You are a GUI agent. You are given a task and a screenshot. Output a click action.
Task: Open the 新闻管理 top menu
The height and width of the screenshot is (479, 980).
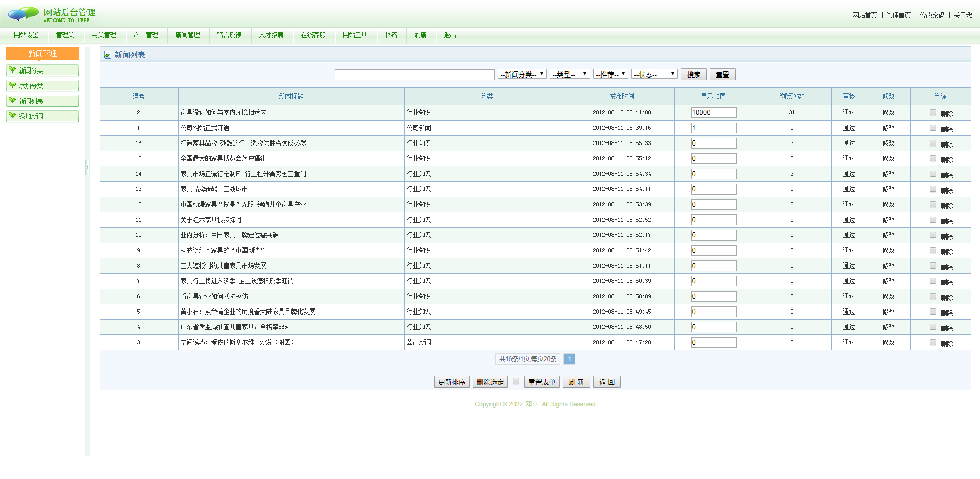188,35
